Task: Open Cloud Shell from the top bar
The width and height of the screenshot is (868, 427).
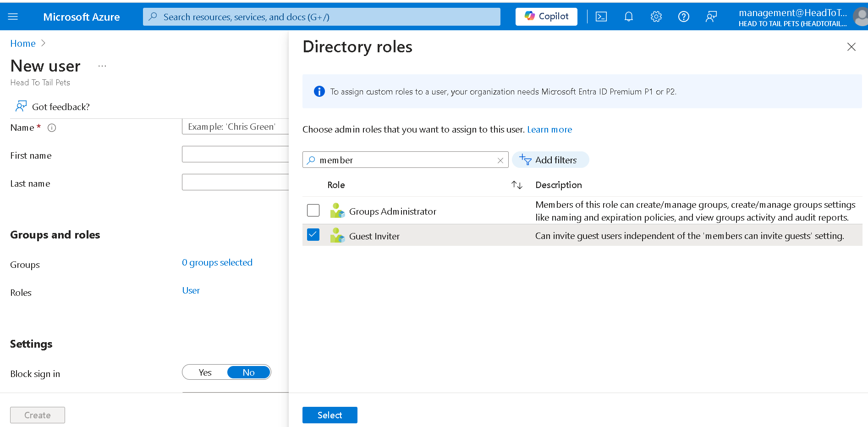Action: (601, 17)
